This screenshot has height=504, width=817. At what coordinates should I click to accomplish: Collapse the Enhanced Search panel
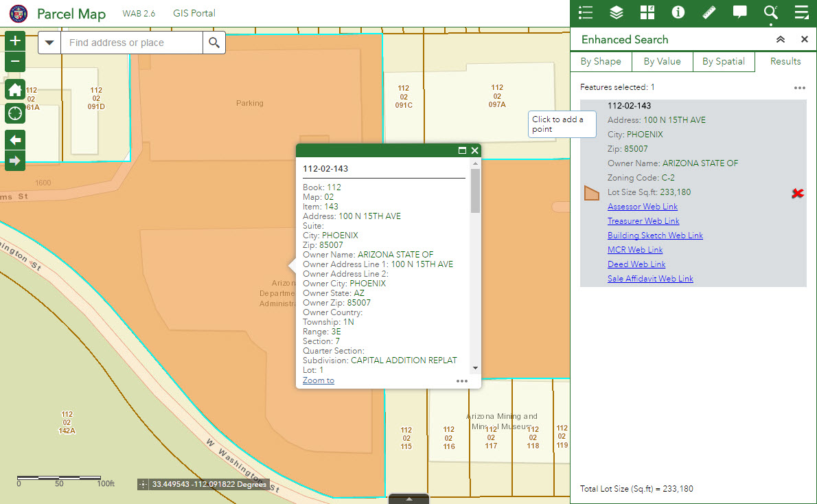[781, 40]
